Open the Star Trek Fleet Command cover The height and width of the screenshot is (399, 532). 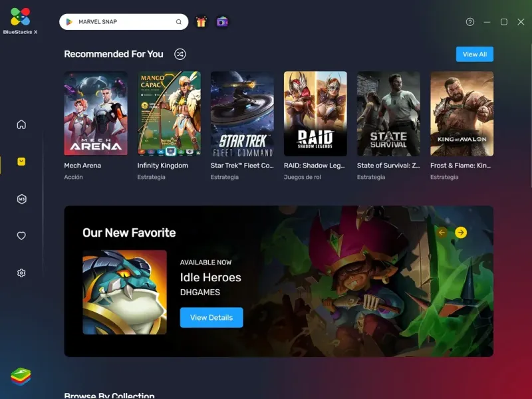coord(242,113)
